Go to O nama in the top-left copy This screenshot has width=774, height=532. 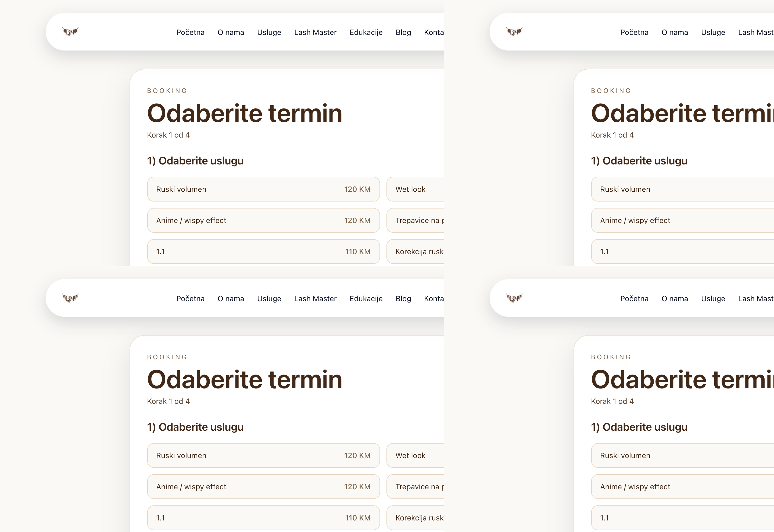[x=231, y=32]
